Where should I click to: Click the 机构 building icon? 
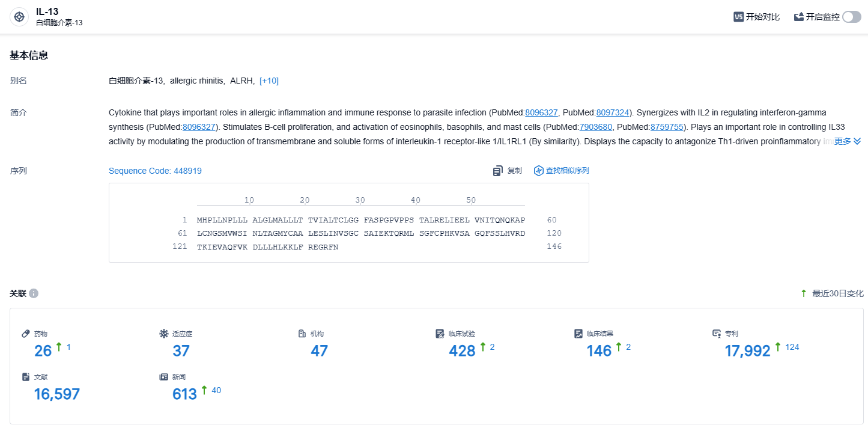(x=302, y=334)
